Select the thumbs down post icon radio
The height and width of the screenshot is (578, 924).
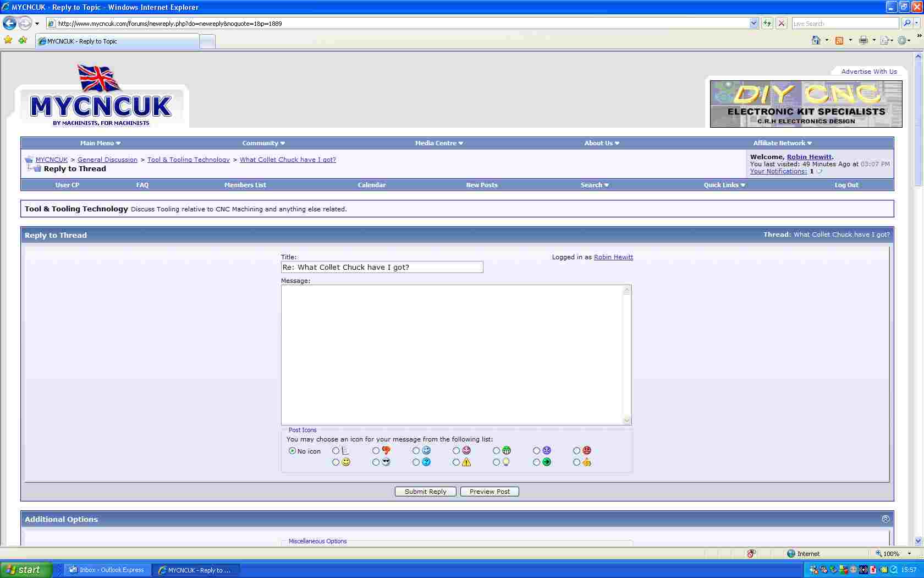click(x=376, y=451)
